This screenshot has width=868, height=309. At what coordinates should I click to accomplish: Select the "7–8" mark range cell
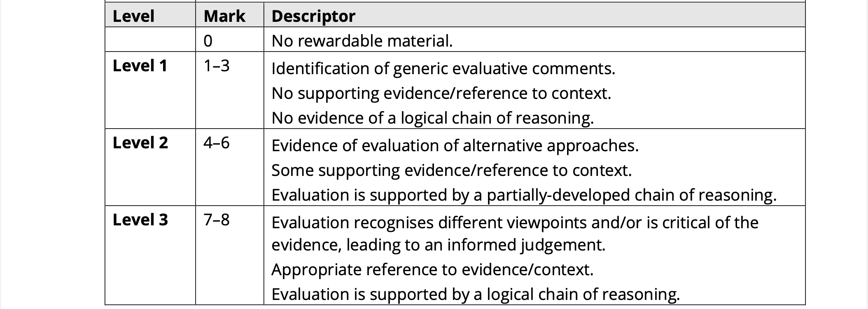point(217,220)
